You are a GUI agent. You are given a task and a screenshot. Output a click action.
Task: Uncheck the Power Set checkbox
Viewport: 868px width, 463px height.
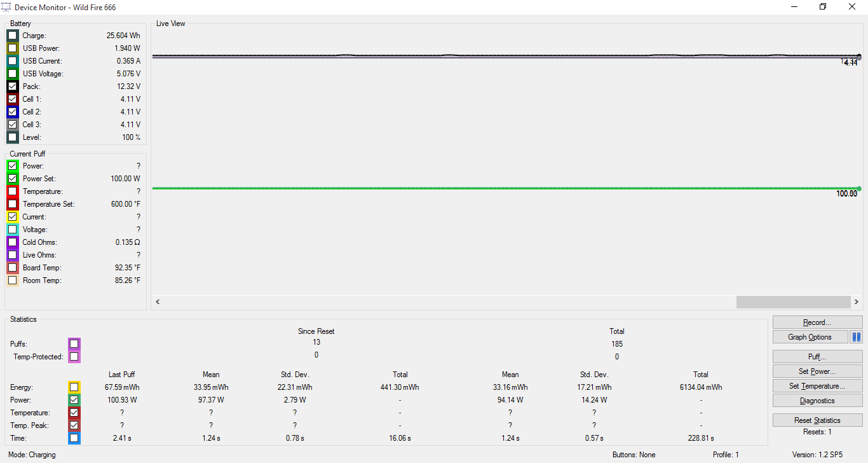point(13,179)
